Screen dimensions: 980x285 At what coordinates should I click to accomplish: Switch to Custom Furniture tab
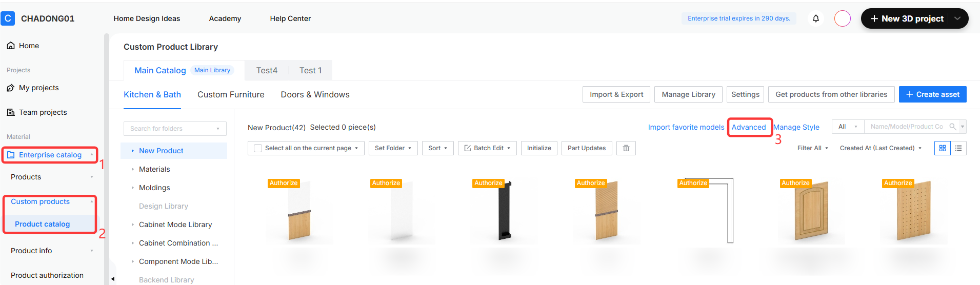pyautogui.click(x=231, y=94)
